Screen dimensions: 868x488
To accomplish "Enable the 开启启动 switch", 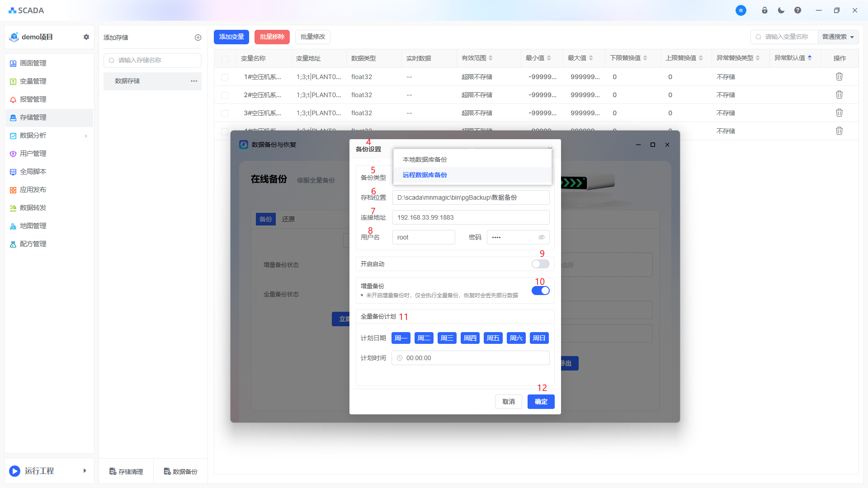I will pyautogui.click(x=540, y=264).
